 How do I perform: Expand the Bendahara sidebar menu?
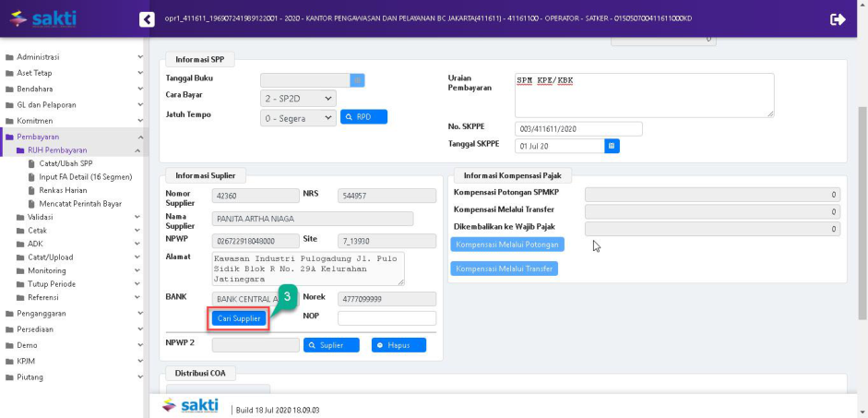(74, 90)
